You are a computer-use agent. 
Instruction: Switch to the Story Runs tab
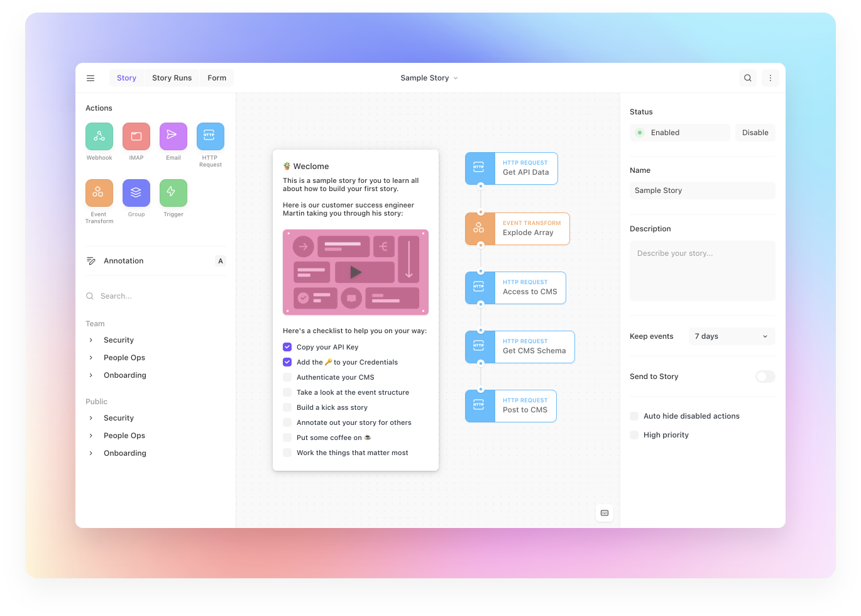[x=172, y=78]
